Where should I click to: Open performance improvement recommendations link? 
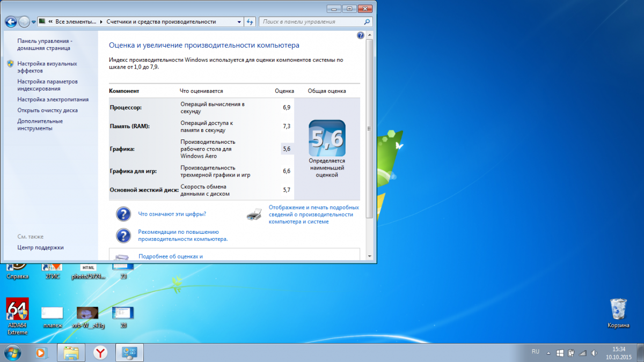(183, 235)
